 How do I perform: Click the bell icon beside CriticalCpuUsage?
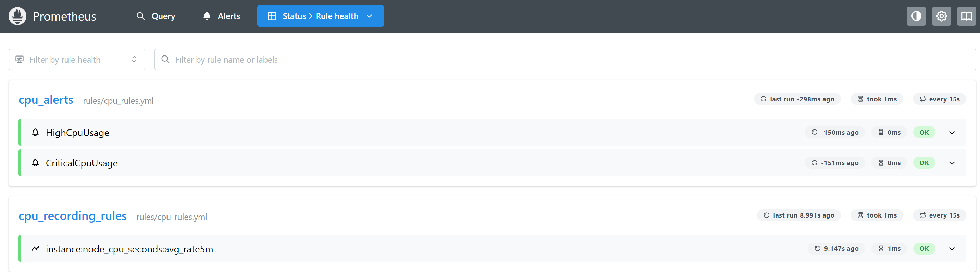point(35,163)
